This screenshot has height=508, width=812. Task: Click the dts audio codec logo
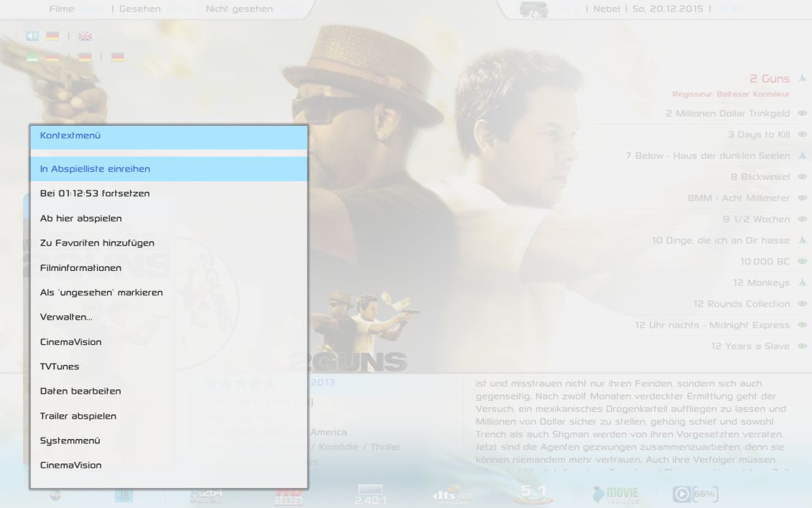coord(452,495)
